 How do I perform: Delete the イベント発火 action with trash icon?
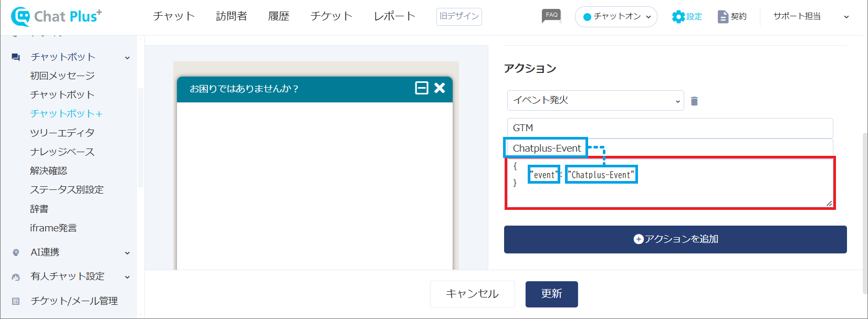pyautogui.click(x=694, y=101)
